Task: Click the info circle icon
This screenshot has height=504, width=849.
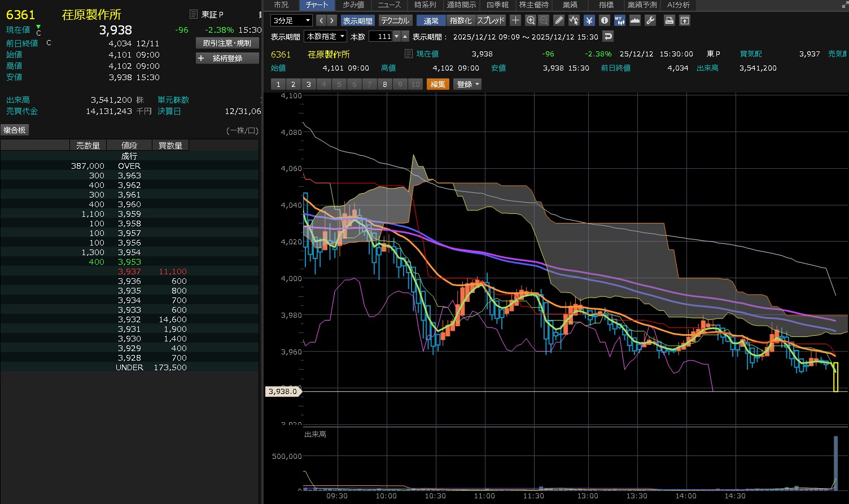Action: (x=605, y=20)
